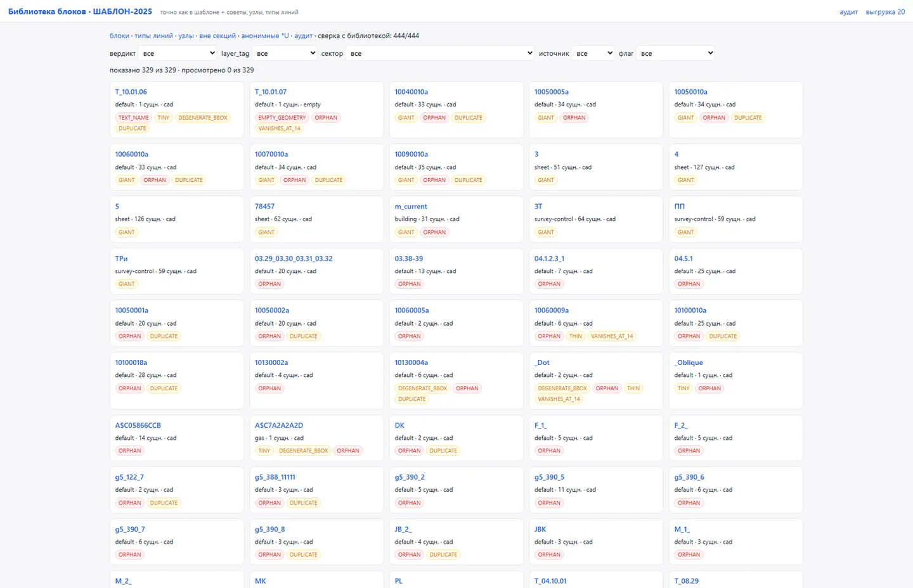Click EMPTY_GEOMETRY tag on T_10.01.07 card
913x588 pixels.
(282, 118)
